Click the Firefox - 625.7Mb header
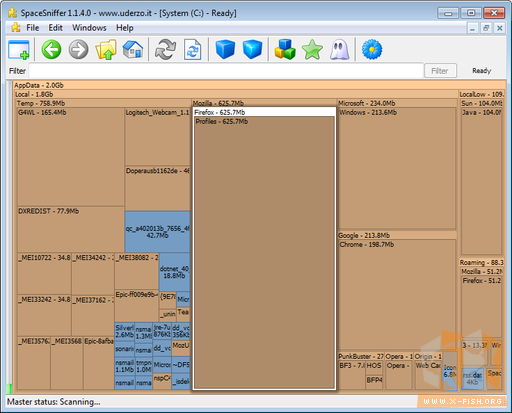512x413 pixels. [x=264, y=112]
